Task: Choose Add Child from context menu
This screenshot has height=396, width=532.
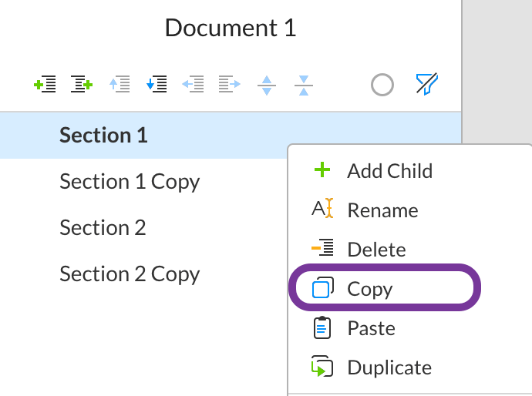Action: [x=389, y=171]
